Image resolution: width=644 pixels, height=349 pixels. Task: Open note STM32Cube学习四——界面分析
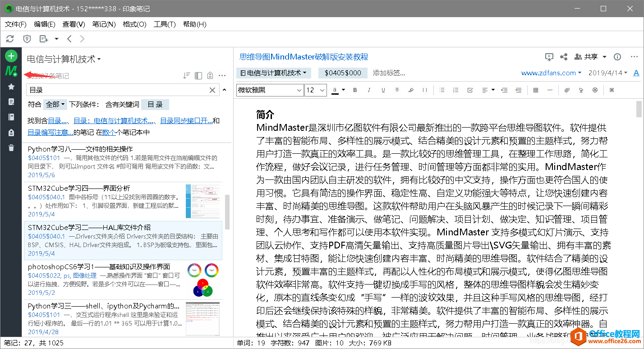tap(123, 202)
